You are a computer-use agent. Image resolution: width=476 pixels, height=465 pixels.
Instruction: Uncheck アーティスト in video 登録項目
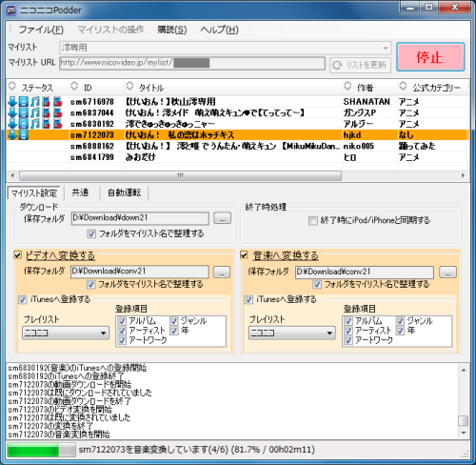(122, 331)
